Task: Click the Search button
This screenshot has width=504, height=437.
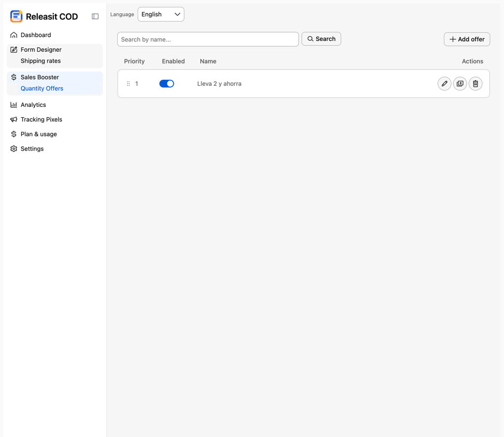Action: (321, 39)
